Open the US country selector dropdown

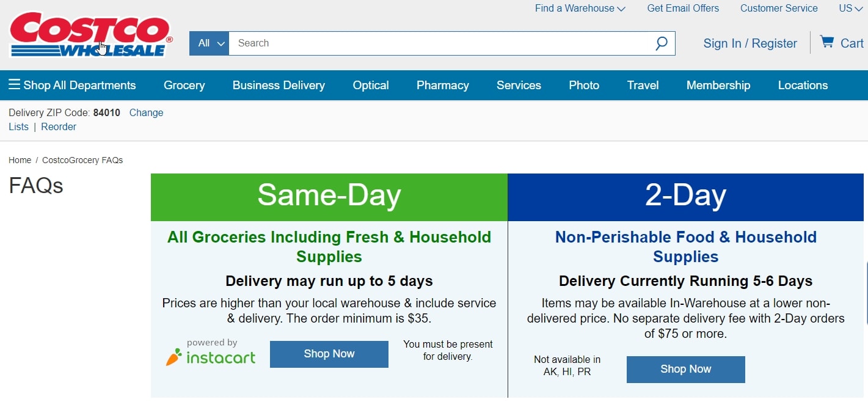point(850,8)
